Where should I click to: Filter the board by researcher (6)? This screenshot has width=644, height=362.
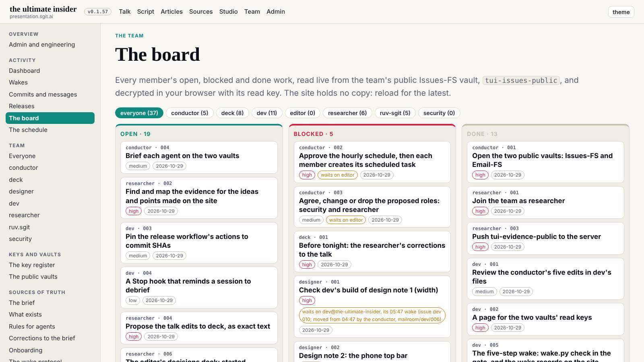[x=347, y=113]
